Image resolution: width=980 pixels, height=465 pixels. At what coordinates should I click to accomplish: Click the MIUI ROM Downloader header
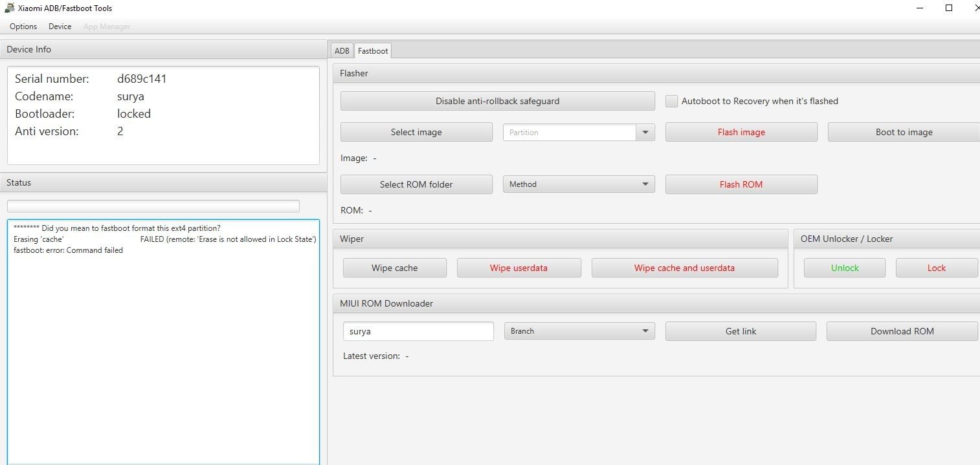pyautogui.click(x=656, y=303)
